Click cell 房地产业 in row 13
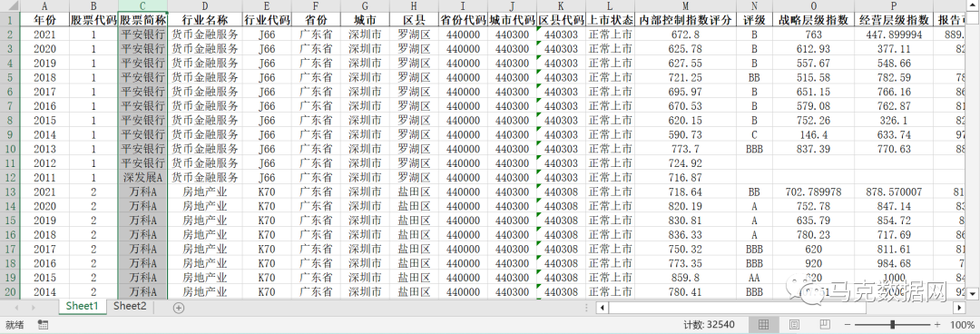 point(205,192)
